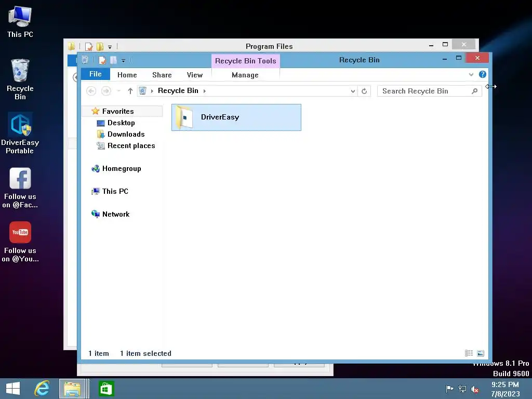Click the muted volume icon in tray
532x399 pixels.
pos(475,389)
